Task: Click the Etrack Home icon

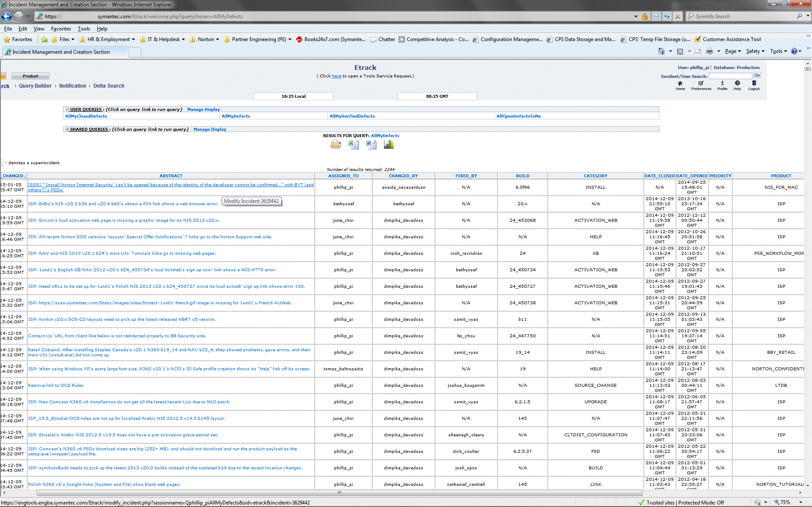Action: point(680,84)
